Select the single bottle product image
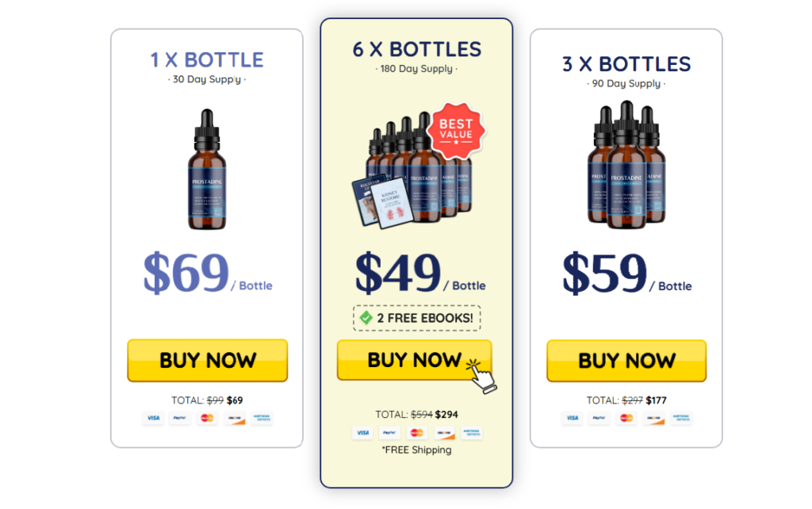 (x=207, y=170)
